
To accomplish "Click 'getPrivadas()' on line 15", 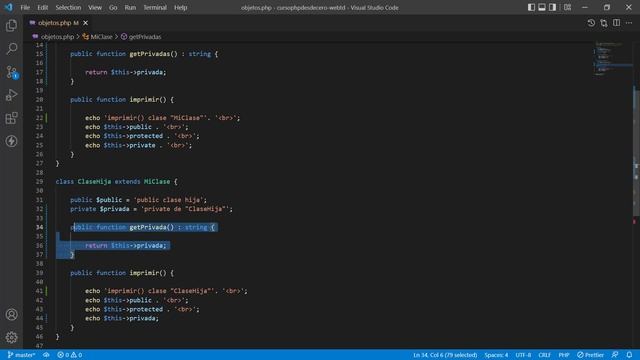I will [x=153, y=54].
